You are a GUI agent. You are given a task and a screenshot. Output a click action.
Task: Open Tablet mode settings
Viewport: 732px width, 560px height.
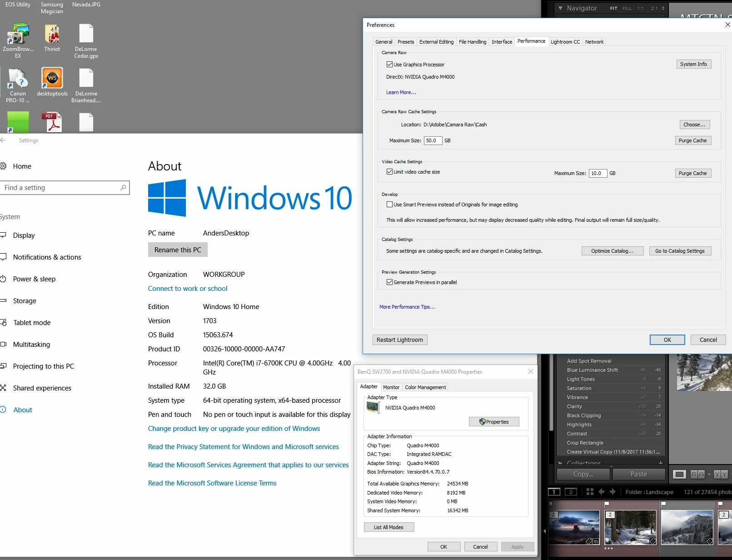pyautogui.click(x=32, y=323)
